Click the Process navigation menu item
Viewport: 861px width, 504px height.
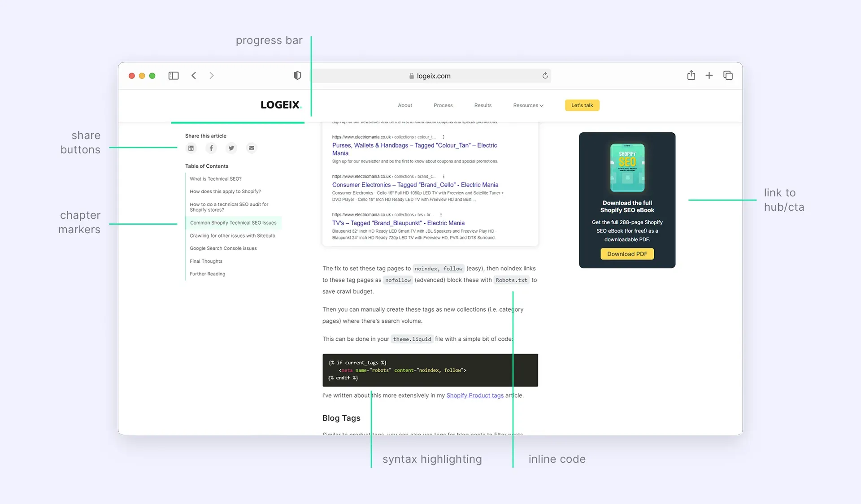[x=444, y=105]
